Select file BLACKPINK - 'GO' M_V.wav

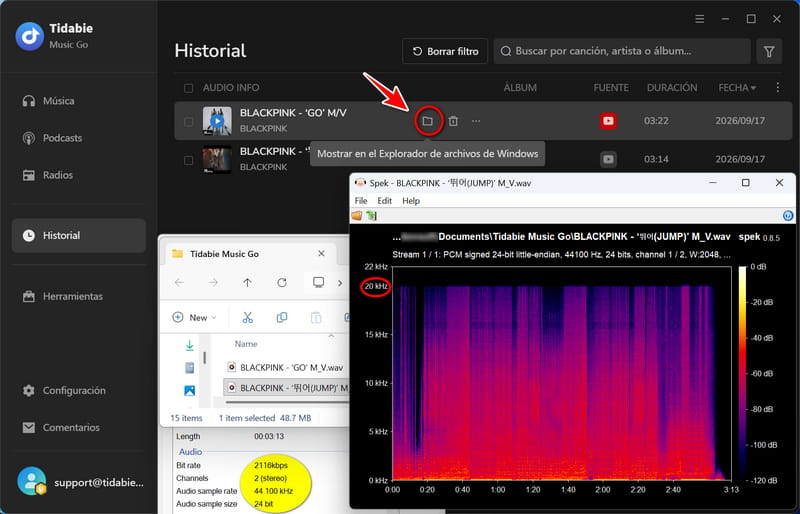(284, 368)
